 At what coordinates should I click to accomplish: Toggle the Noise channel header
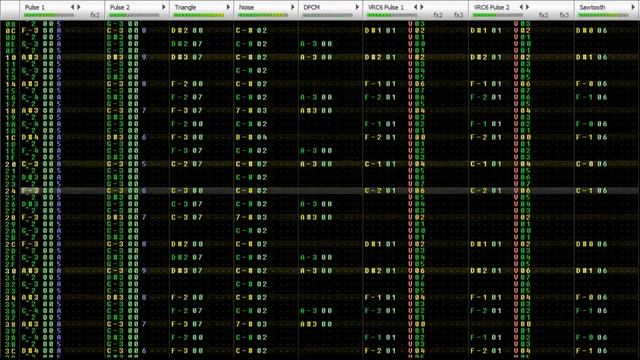[246, 7]
